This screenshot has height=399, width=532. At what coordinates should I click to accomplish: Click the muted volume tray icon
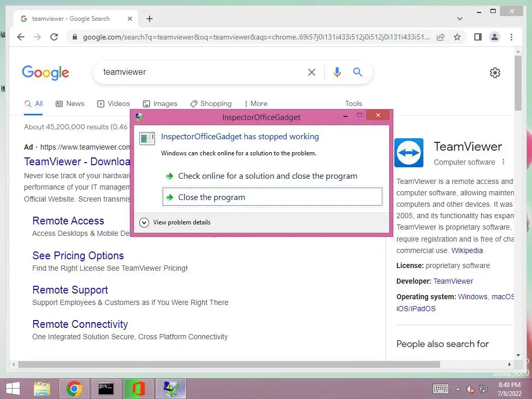pyautogui.click(x=470, y=389)
